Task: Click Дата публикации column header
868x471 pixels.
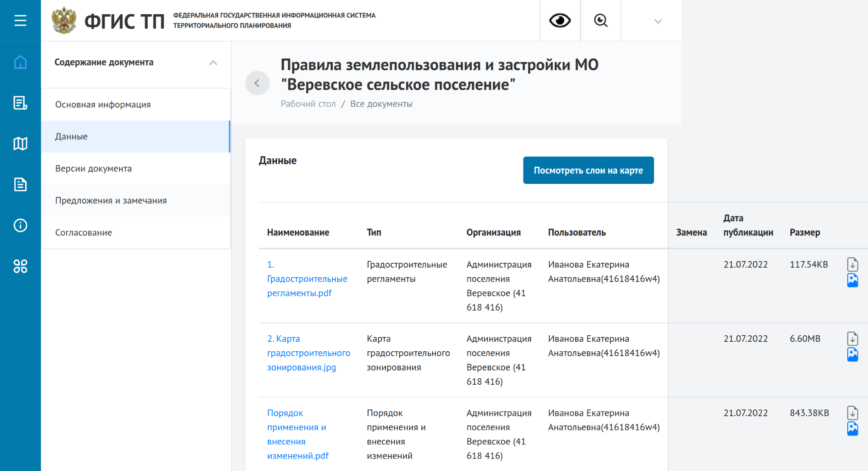Action: [748, 225]
